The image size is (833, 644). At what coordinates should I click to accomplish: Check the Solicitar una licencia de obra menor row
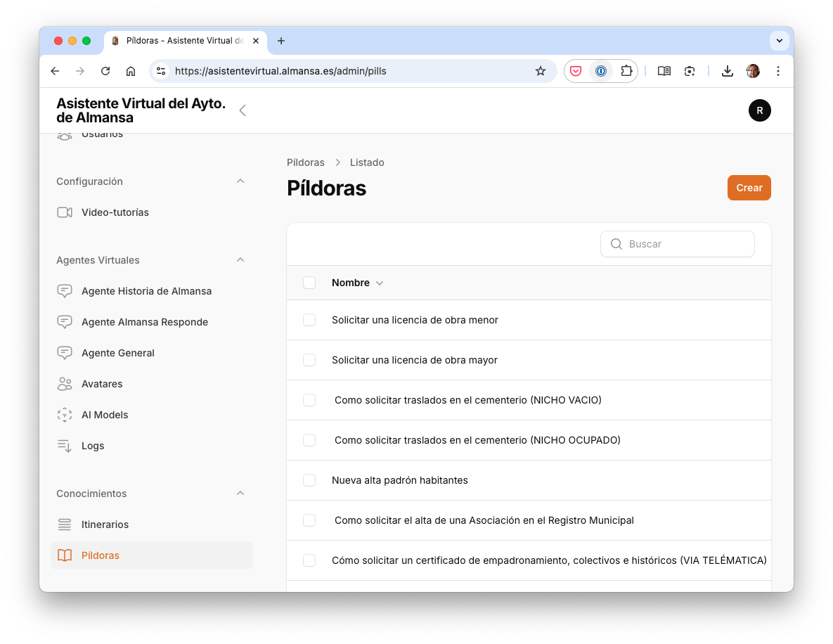pyautogui.click(x=309, y=319)
